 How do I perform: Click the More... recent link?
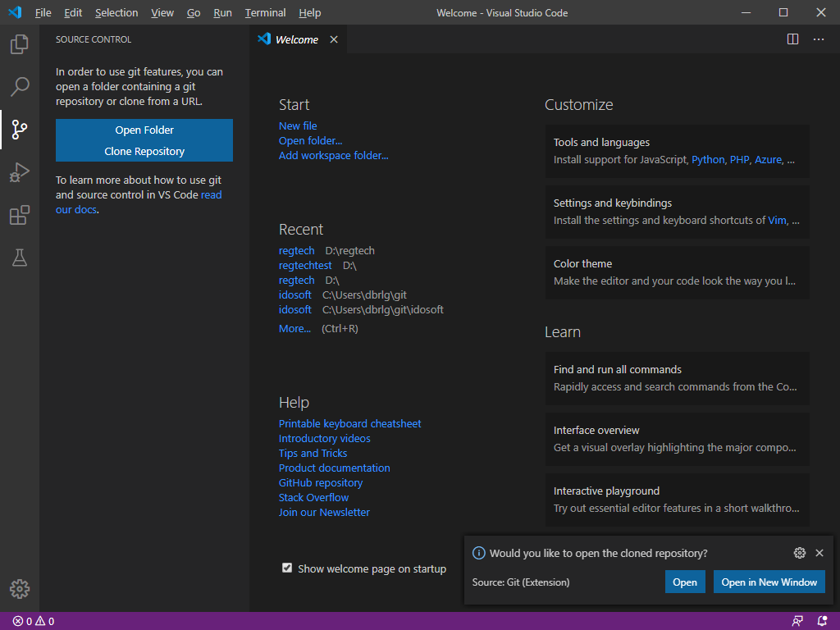294,328
